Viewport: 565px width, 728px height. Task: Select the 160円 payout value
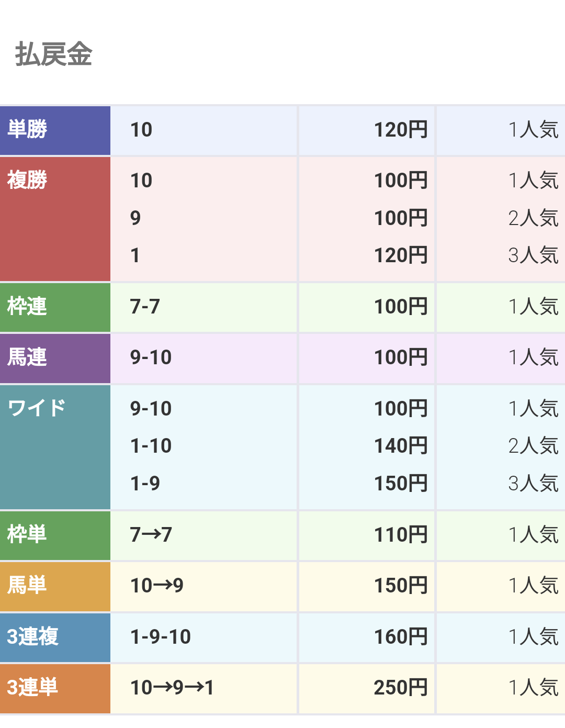click(x=401, y=637)
